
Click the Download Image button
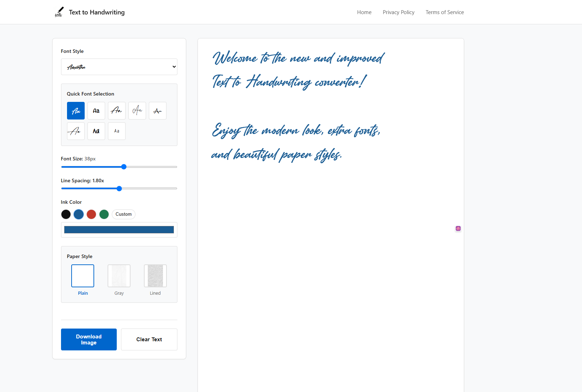[89, 339]
